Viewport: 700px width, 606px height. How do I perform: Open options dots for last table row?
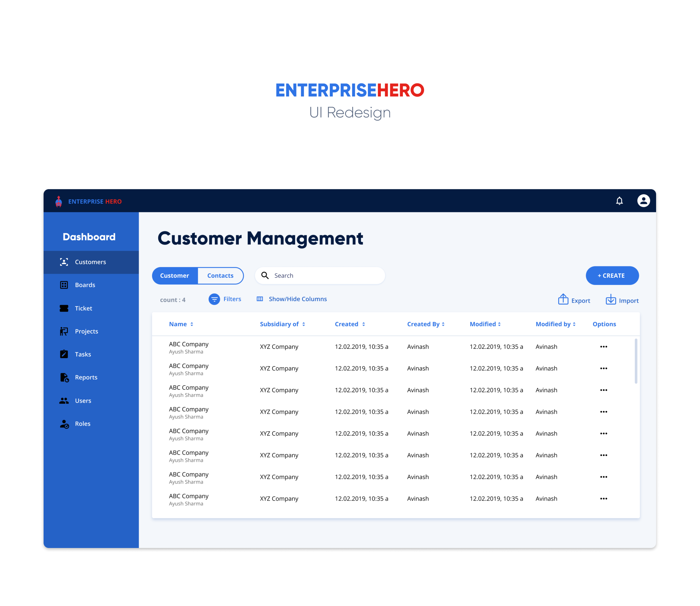click(604, 499)
